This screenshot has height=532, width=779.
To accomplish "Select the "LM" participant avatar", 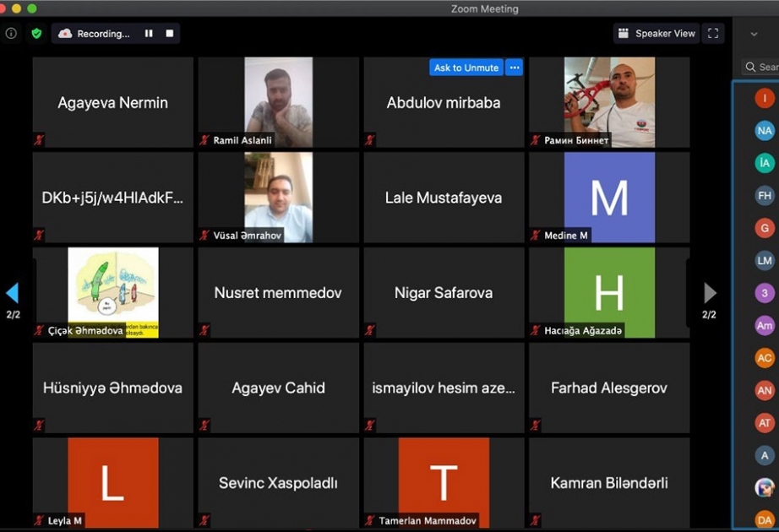I will point(765,260).
